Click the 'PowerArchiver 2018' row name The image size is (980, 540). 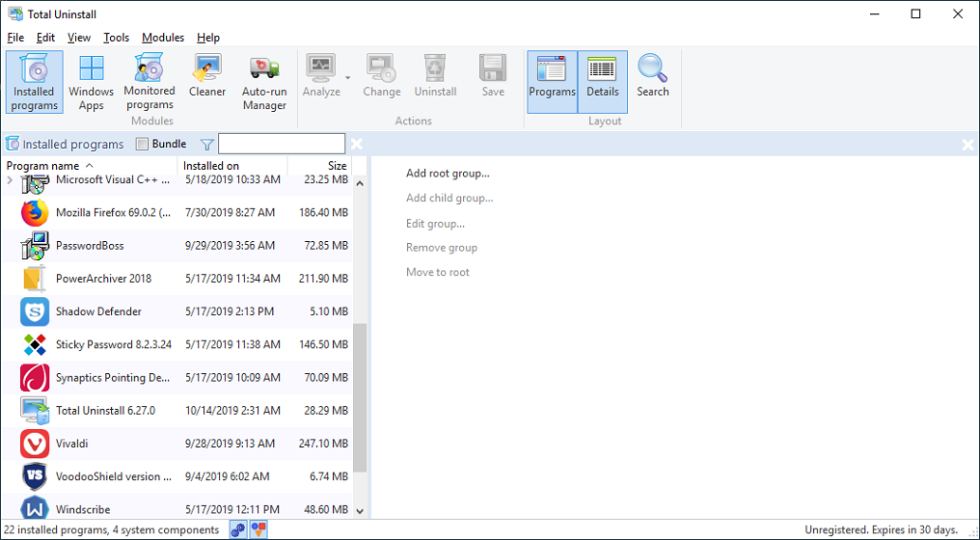click(x=104, y=279)
